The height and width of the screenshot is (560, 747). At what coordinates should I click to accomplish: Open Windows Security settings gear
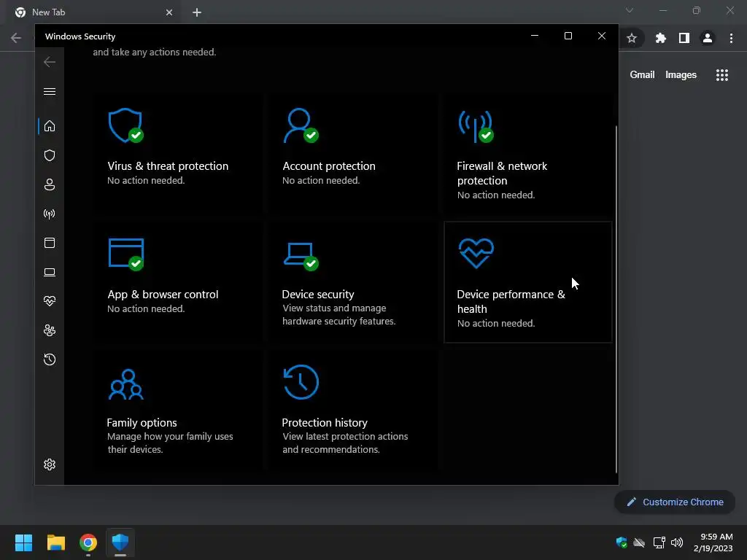point(50,464)
